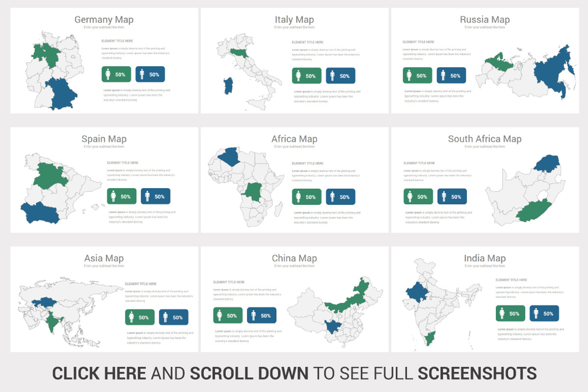Screen dimensions: 588x392
Task: Click 'ELEMENT TITLE HERE' on Asia slide
Action: (141, 284)
